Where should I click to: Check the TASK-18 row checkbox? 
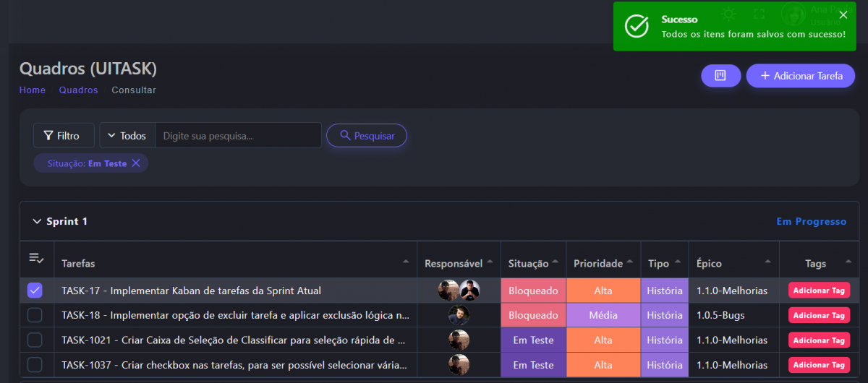pos(35,315)
